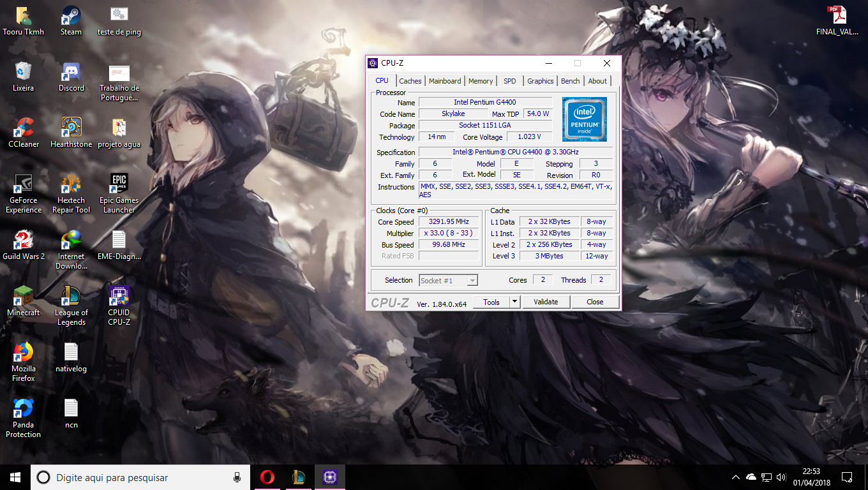Click the Tools button in CPU-Z
This screenshot has width=868, height=490.
click(x=491, y=302)
